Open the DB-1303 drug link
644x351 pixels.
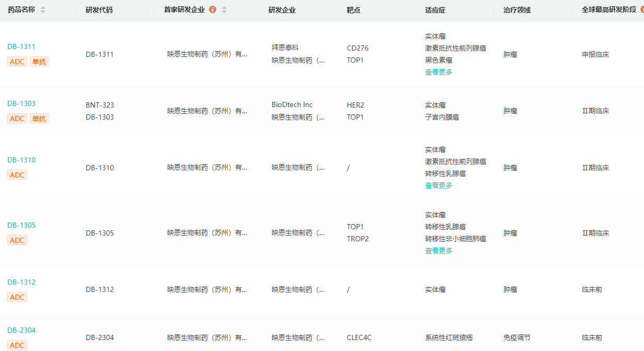[x=21, y=103]
